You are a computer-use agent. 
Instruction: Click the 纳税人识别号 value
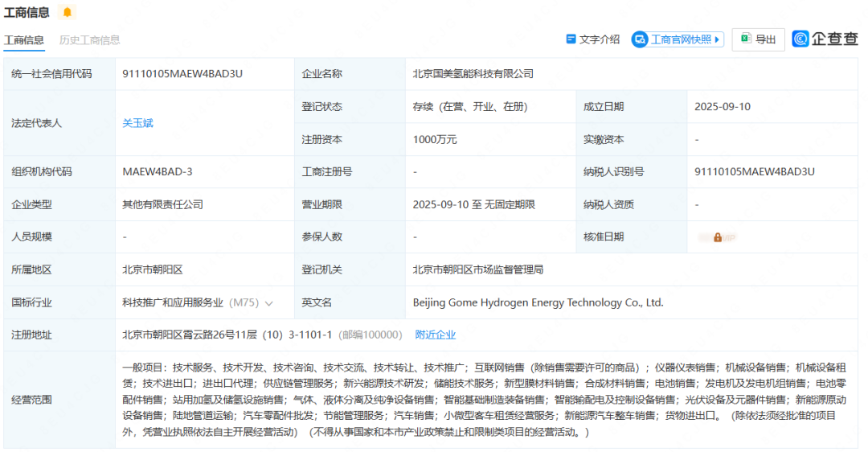[755, 172]
